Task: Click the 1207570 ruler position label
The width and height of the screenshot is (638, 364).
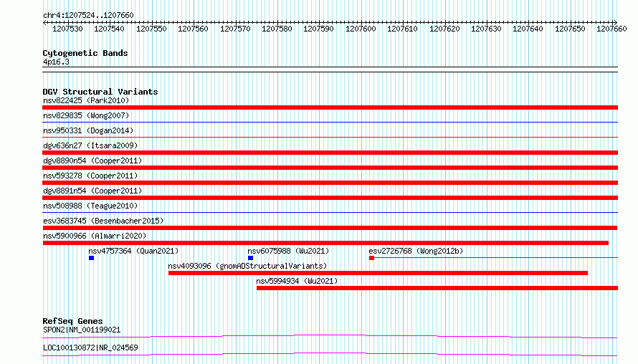Action: click(x=235, y=29)
